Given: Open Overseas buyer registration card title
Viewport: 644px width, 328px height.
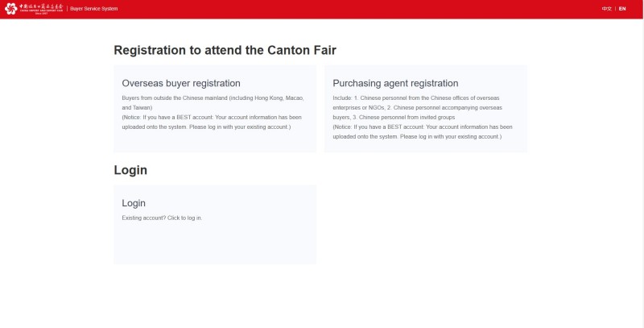Looking at the screenshot, I should [x=181, y=83].
